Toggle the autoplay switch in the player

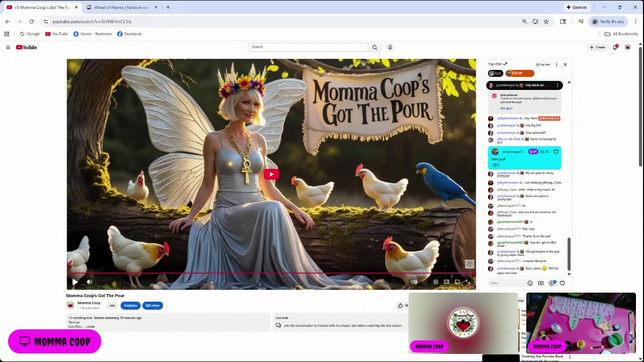[415, 282]
